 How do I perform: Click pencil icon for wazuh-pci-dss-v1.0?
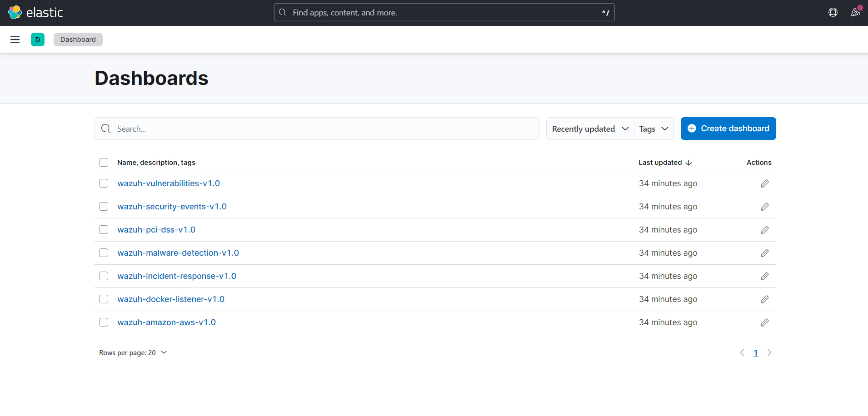coord(764,230)
